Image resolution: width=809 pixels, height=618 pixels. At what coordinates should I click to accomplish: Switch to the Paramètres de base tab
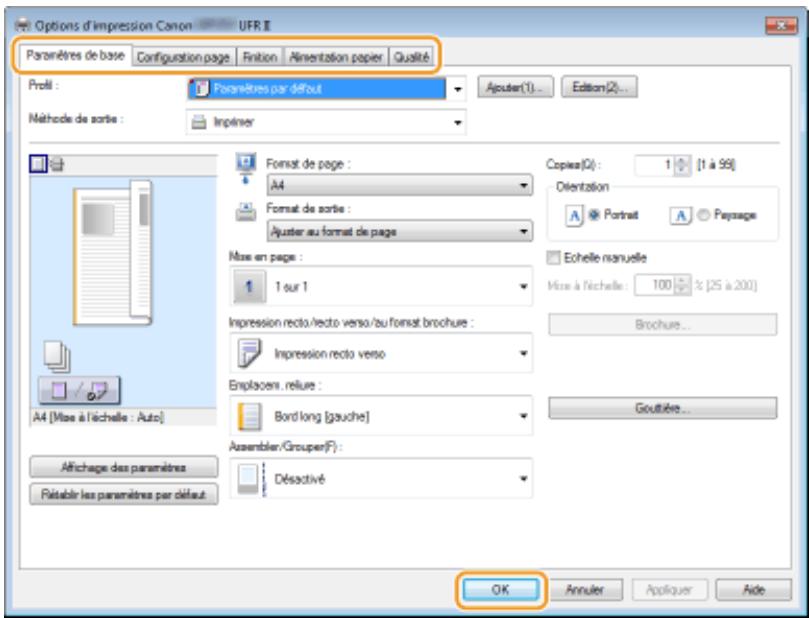tap(75, 55)
